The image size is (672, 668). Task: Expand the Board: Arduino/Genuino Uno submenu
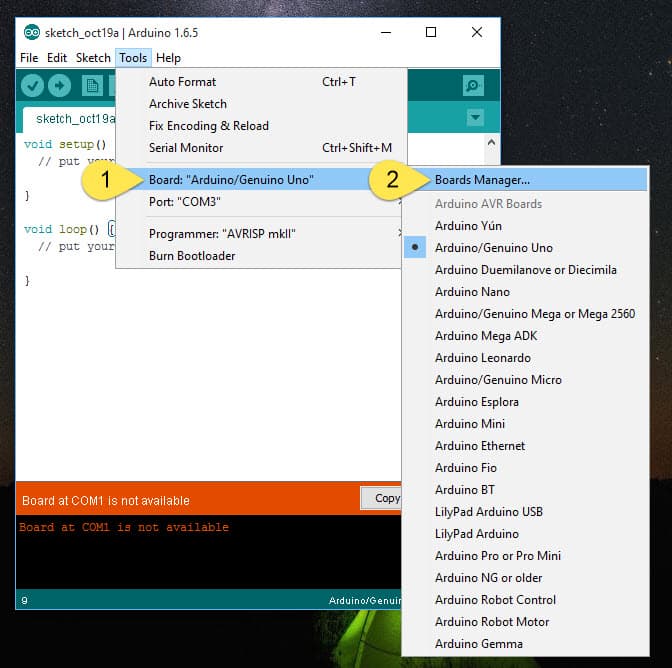(232, 180)
